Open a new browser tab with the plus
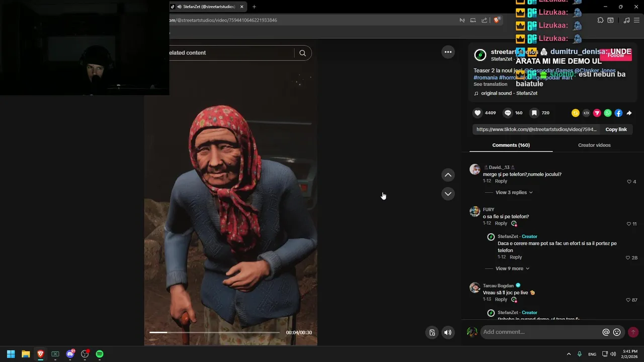The width and height of the screenshot is (644, 362). tap(254, 7)
